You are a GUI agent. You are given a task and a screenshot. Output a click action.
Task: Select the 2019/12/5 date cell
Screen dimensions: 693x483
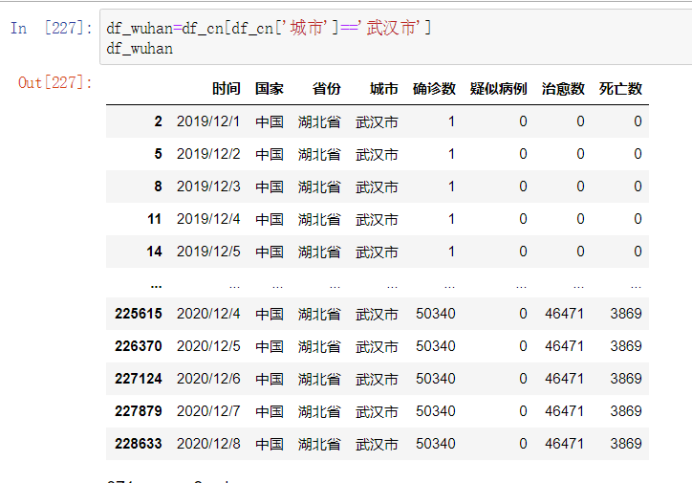tap(208, 252)
